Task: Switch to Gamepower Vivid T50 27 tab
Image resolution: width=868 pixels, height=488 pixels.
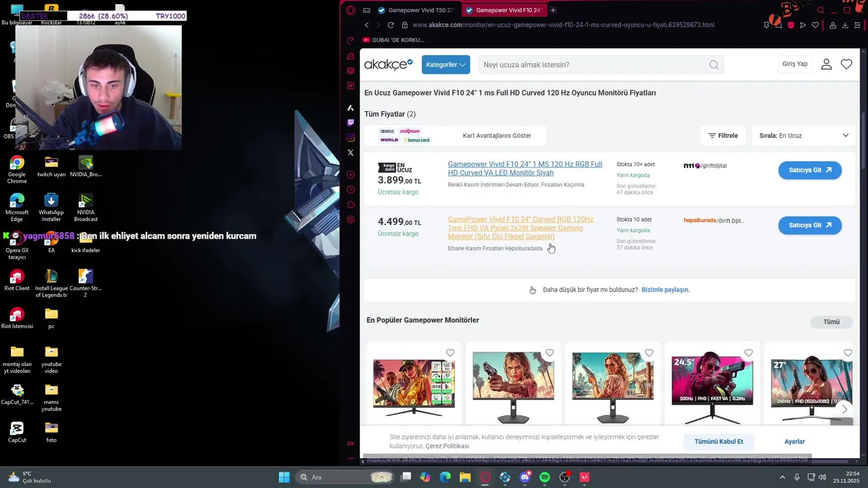Action: coord(415,10)
